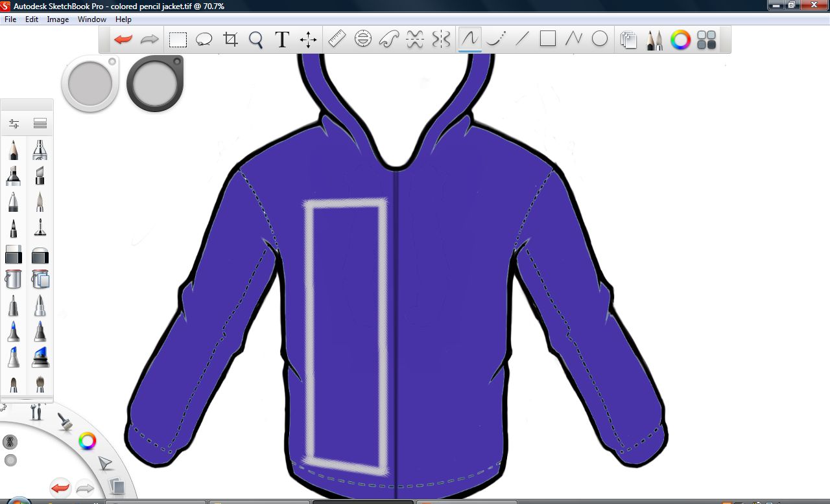Select the Zoom magnifier tool
The height and width of the screenshot is (504, 830).
pyautogui.click(x=256, y=40)
